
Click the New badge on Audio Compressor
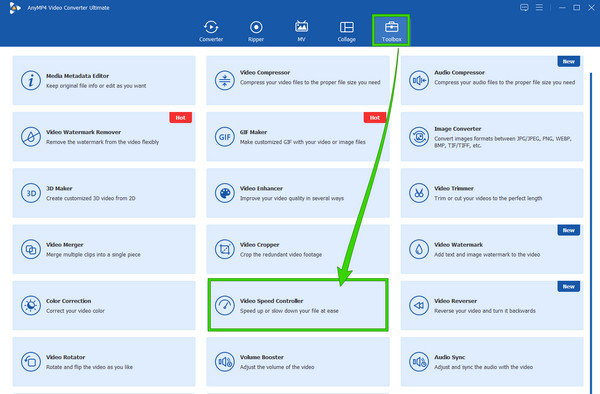[569, 61]
